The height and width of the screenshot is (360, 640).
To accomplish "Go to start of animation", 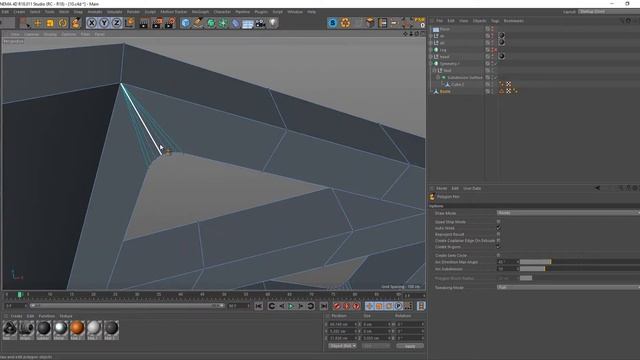I will pyautogui.click(x=259, y=306).
